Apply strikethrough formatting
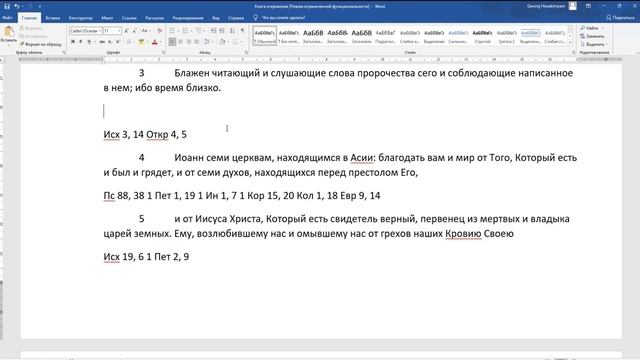Image resolution: width=640 pixels, height=360 pixels. (x=102, y=42)
